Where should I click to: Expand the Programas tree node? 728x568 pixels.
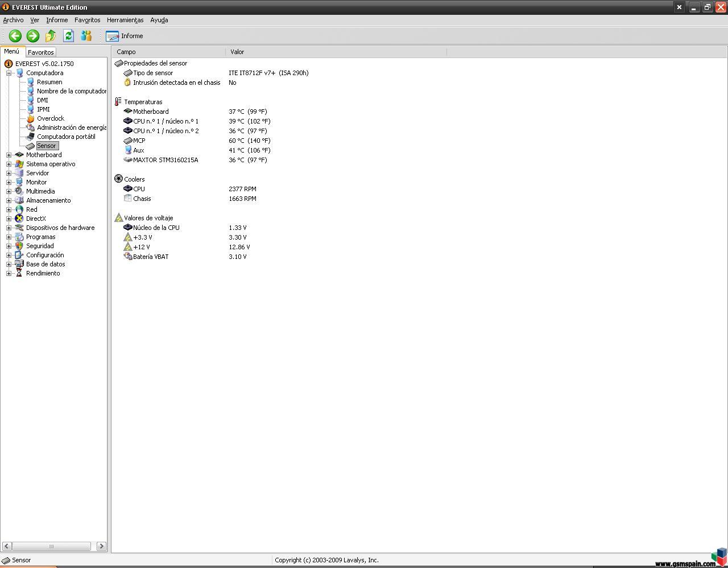click(9, 237)
